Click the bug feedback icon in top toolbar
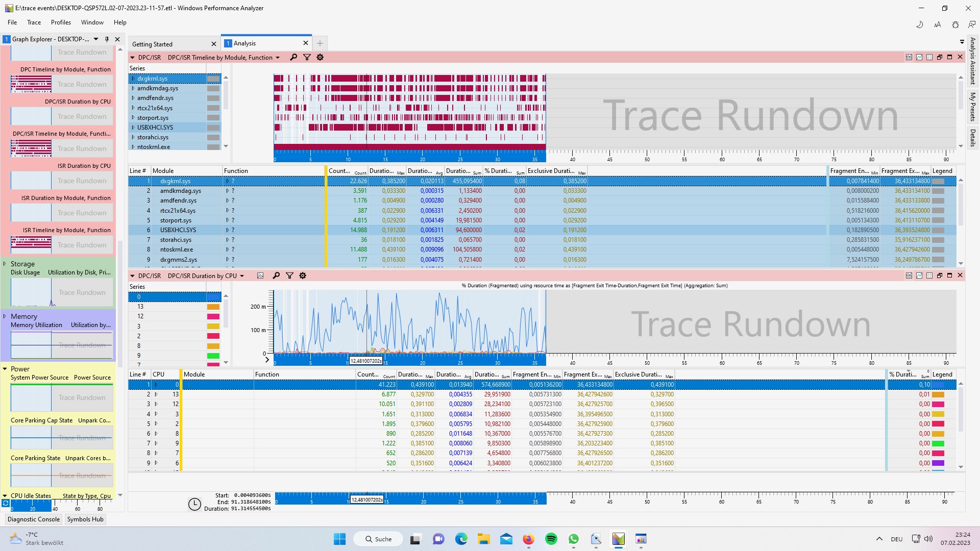The height and width of the screenshot is (551, 980). (x=955, y=24)
